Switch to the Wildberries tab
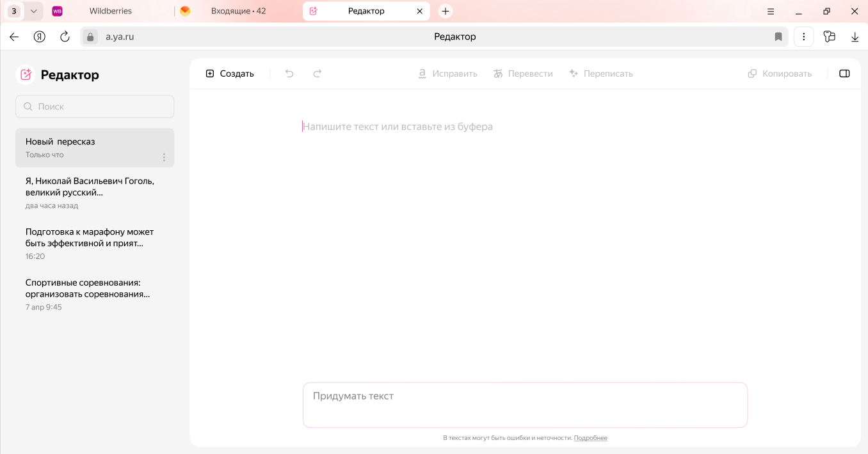Viewport: 868px width, 454px height. (x=110, y=11)
